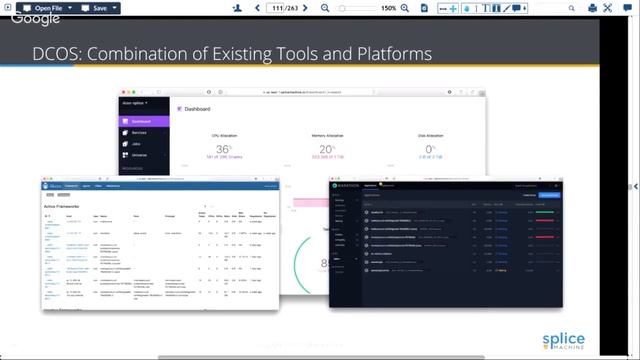Select the line drawing tool

[x=507, y=8]
